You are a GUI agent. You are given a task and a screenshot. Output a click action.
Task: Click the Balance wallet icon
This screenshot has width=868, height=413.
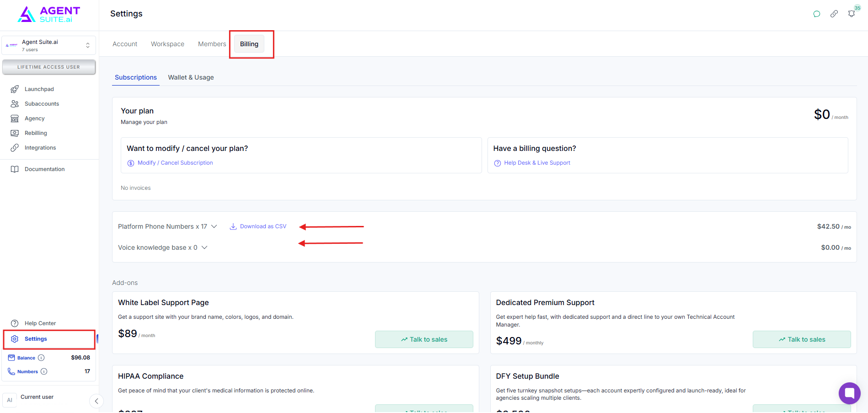(11, 358)
